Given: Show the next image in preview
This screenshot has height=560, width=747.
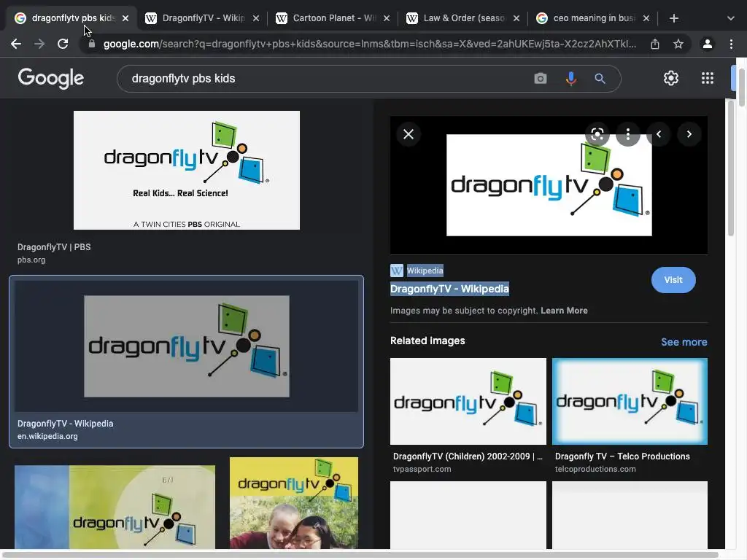Looking at the screenshot, I should [x=689, y=134].
